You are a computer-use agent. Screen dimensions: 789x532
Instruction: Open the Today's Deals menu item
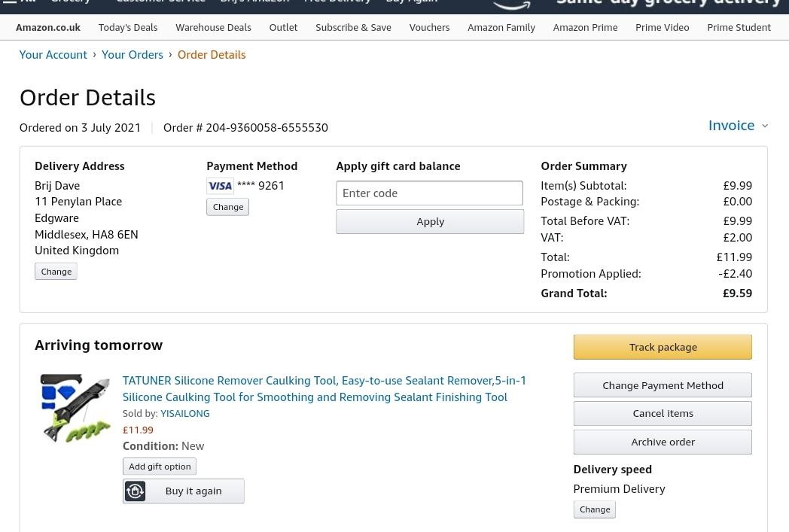[x=127, y=27]
